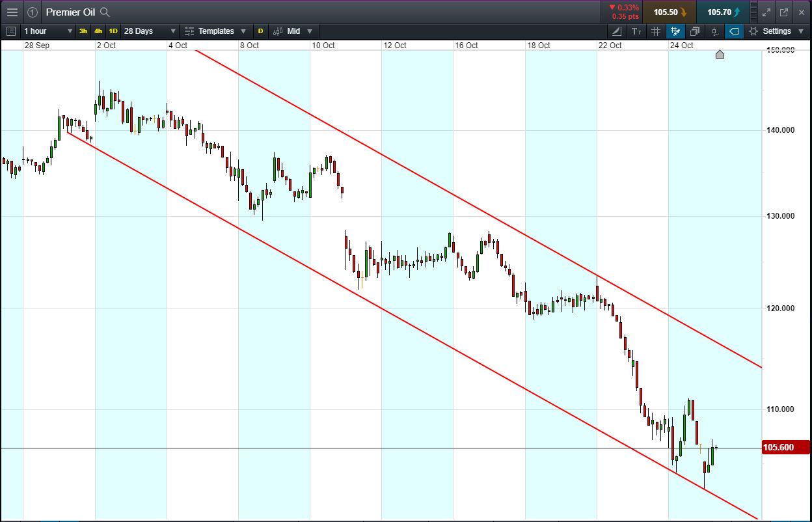Click the 22 Oct date label
Viewport: 812px width, 522px height.
pos(610,45)
